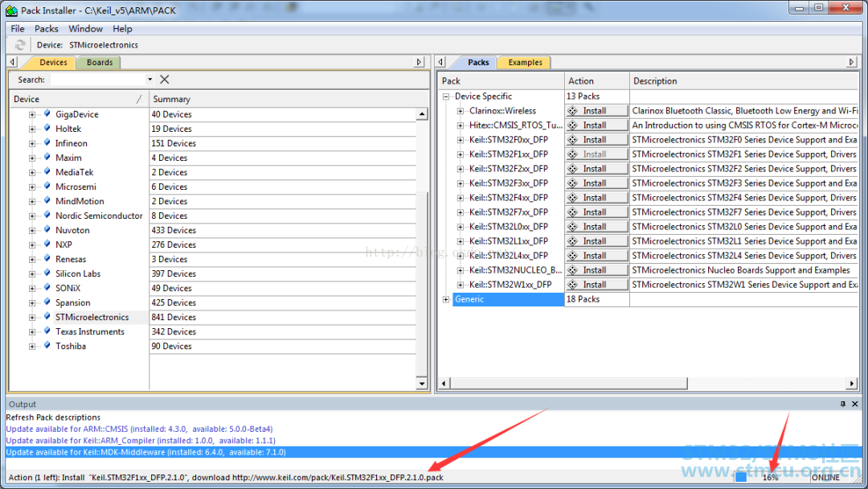Screen dimensions: 868x489
Task: Click the diamond icon next to Holtek
Action: click(47, 128)
